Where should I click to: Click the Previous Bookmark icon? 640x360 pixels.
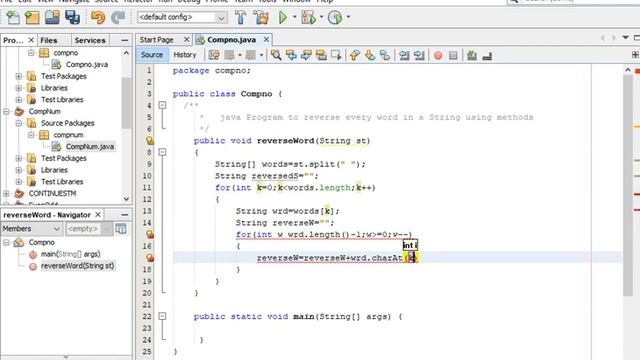[x=355, y=55]
